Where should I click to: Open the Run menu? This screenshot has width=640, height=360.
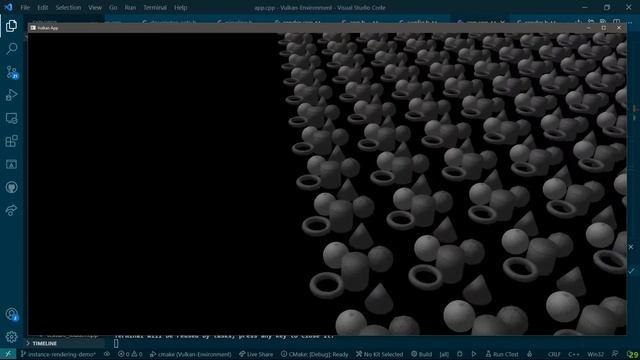[x=130, y=7]
